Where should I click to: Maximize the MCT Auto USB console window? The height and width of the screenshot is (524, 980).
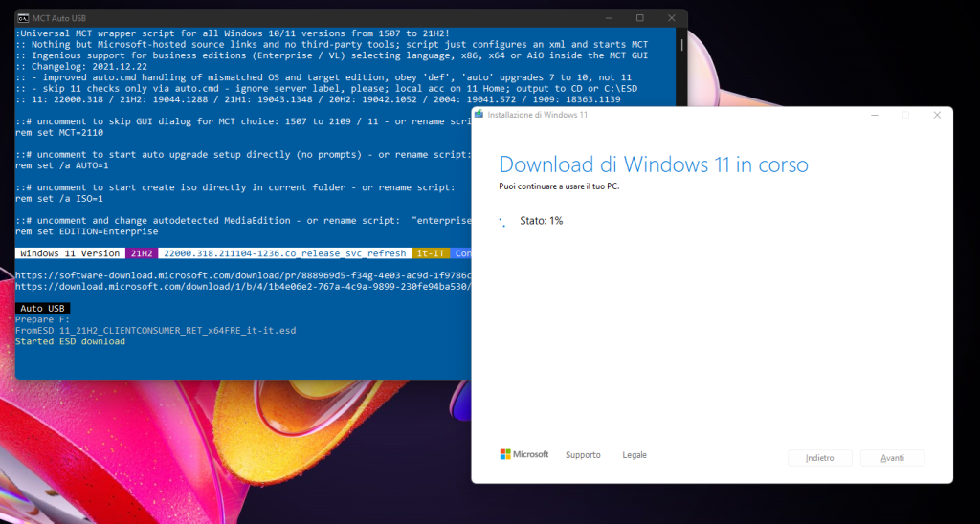(x=639, y=18)
